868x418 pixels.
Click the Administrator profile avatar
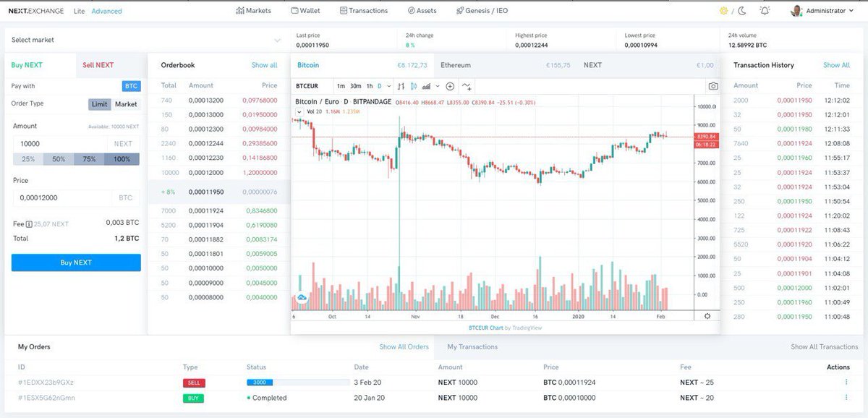coord(796,11)
